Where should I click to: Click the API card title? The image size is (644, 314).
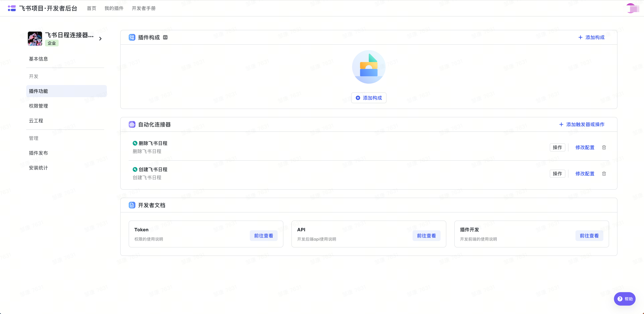tap(301, 229)
